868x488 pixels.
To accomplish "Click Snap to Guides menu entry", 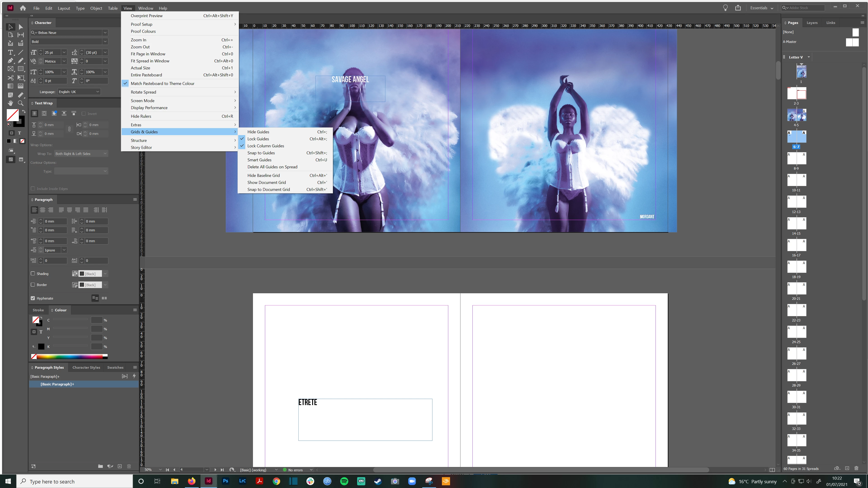I will point(261,153).
